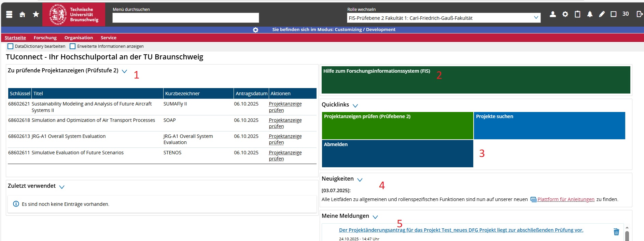
Task: Collapse the Zuletzt verwendet section
Action: tap(62, 187)
